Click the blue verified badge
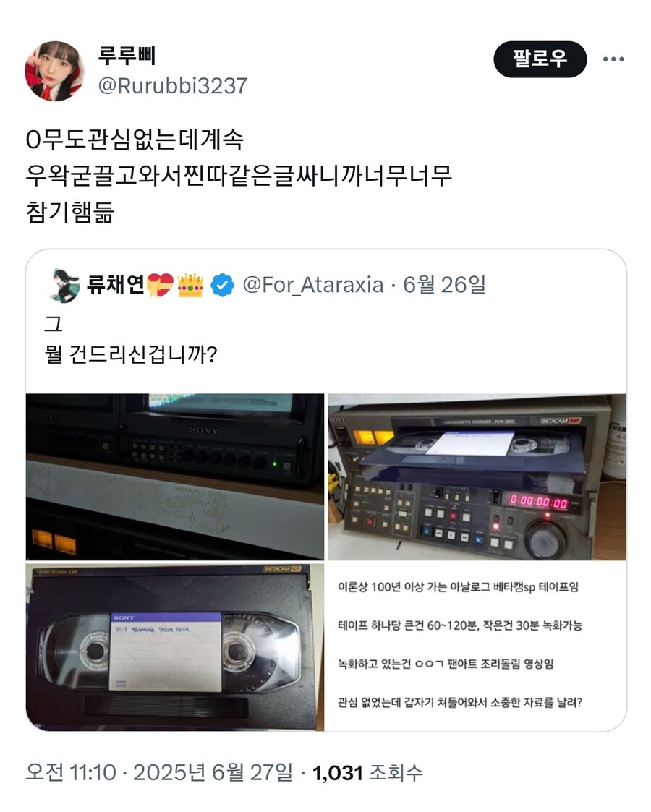The width and height of the screenshot is (651, 812). pyautogui.click(x=223, y=285)
